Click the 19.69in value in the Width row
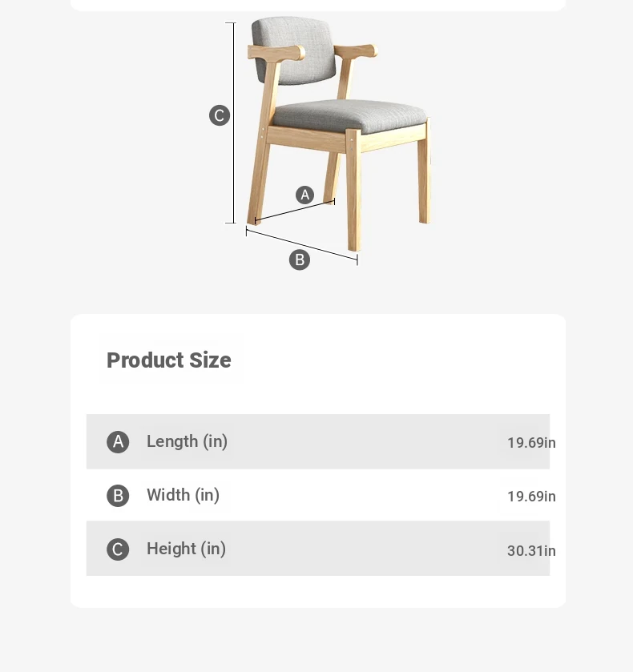The image size is (633, 672). 531,497
